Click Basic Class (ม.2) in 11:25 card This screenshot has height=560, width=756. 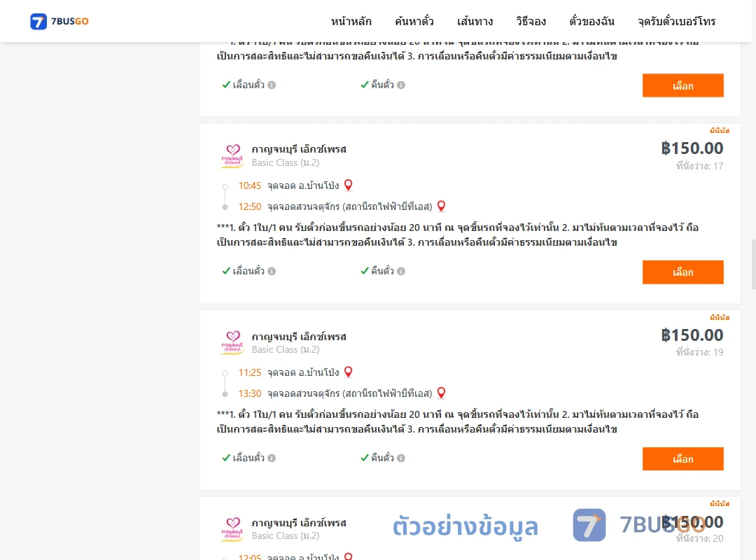click(x=286, y=349)
